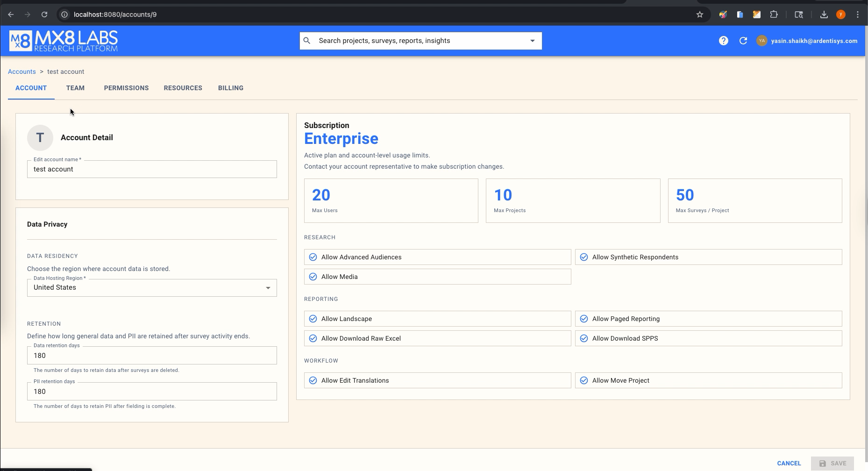868x471 pixels.
Task: Toggle Allow Synthetic Respondents
Action: (583, 257)
